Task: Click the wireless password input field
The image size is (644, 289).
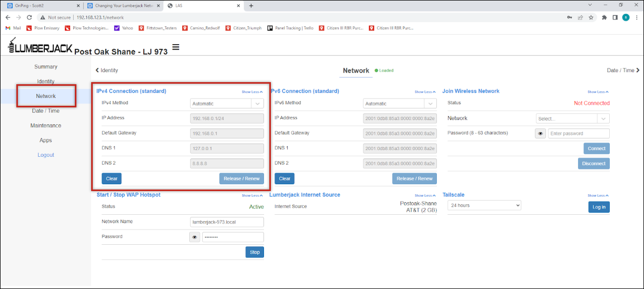Action: 579,134
